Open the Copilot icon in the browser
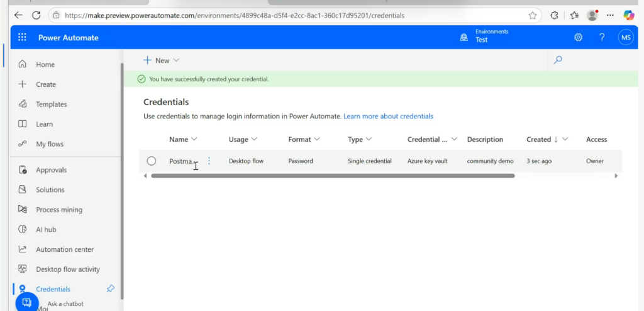Screen dimensions: 644x311 click(x=629, y=16)
